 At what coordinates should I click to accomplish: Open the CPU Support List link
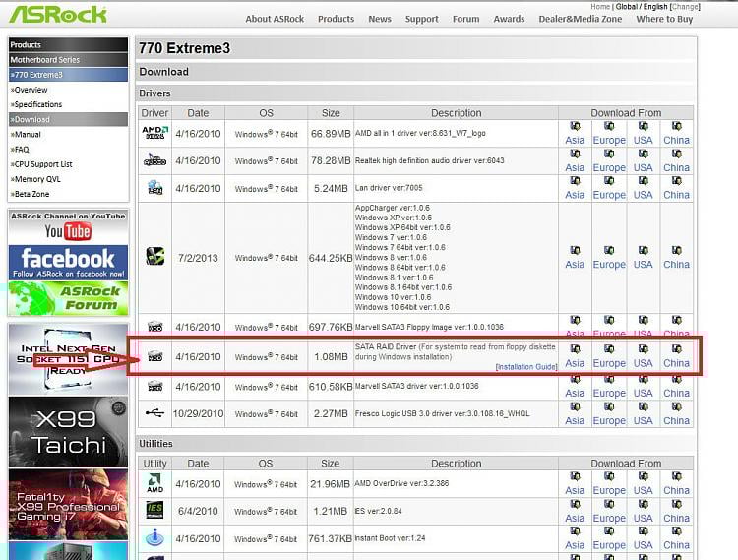pos(41,164)
